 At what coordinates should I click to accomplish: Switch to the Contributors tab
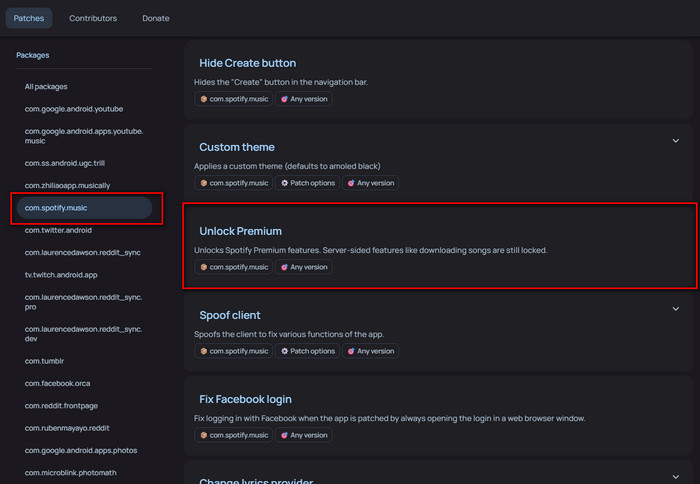[x=92, y=18]
